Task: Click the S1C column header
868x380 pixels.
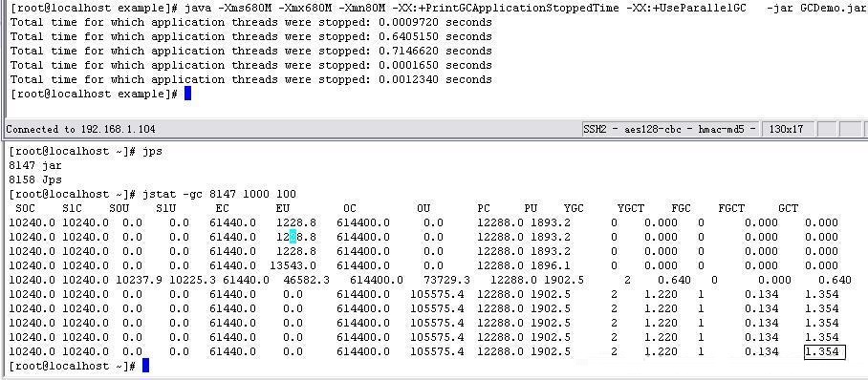Action: pos(72,208)
